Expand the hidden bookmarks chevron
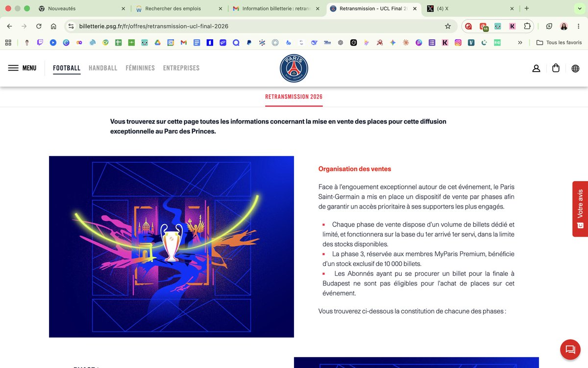 point(520,43)
